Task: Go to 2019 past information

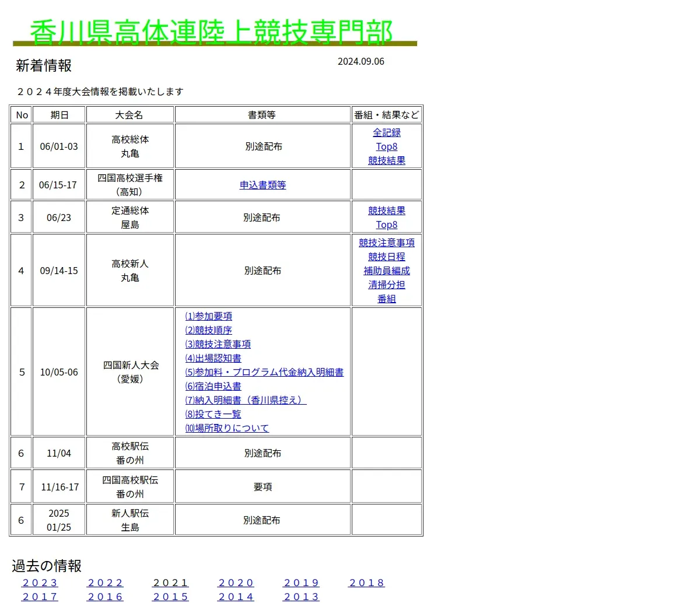Action: (x=302, y=583)
